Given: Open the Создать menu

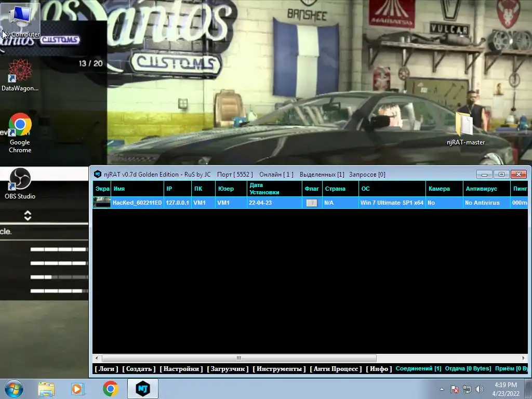Looking at the screenshot, I should click(139, 369).
